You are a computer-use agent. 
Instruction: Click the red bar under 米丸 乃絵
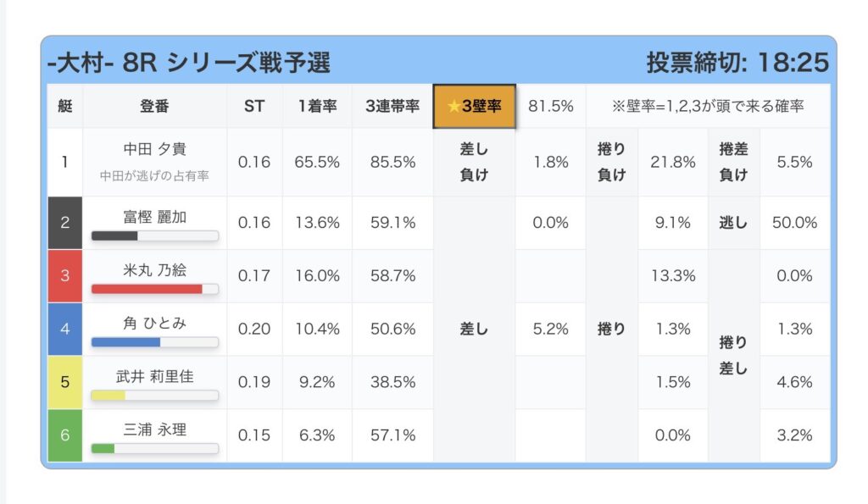point(147,290)
